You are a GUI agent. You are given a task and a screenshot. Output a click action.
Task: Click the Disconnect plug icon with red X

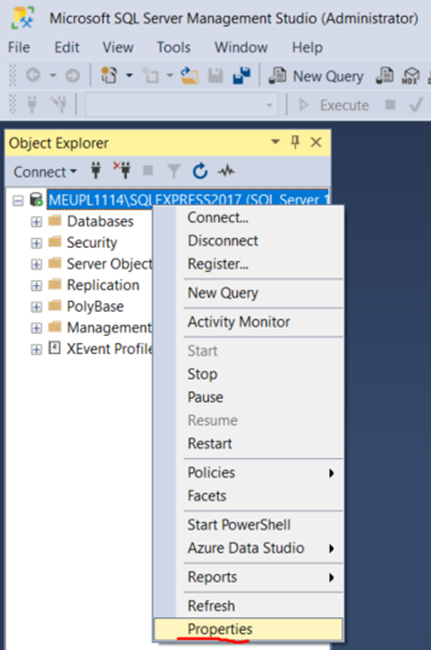[122, 170]
